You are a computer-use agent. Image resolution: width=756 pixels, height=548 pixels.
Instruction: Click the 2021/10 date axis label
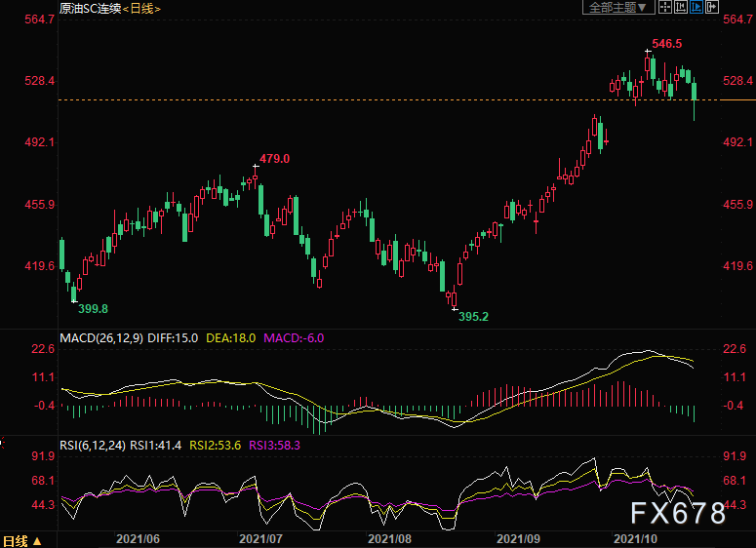point(635,539)
